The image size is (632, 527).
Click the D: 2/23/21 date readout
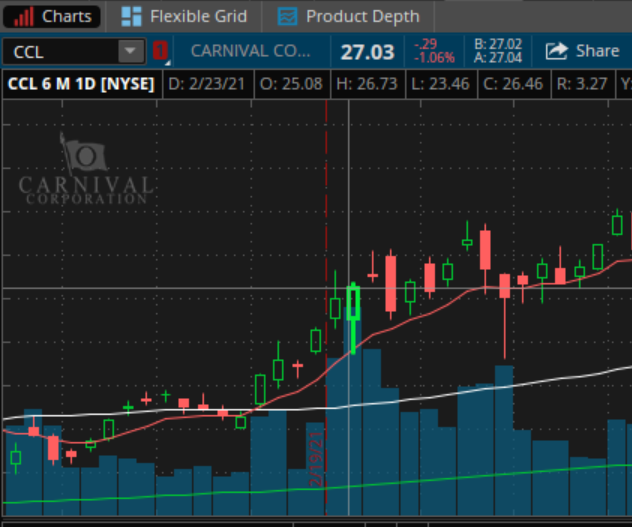(x=209, y=84)
